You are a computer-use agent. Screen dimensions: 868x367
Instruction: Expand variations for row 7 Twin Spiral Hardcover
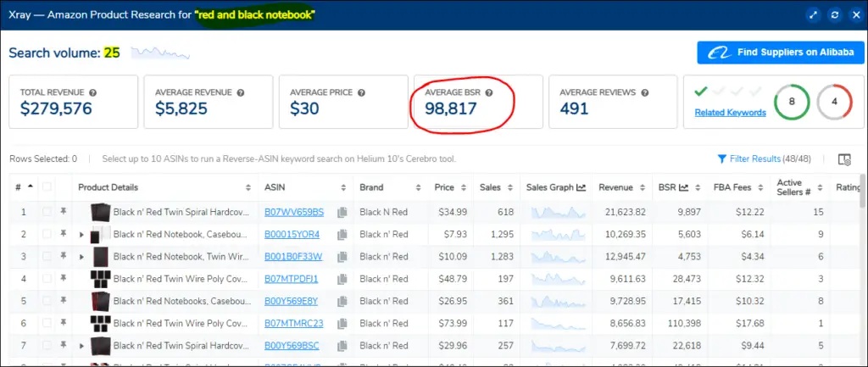point(82,346)
